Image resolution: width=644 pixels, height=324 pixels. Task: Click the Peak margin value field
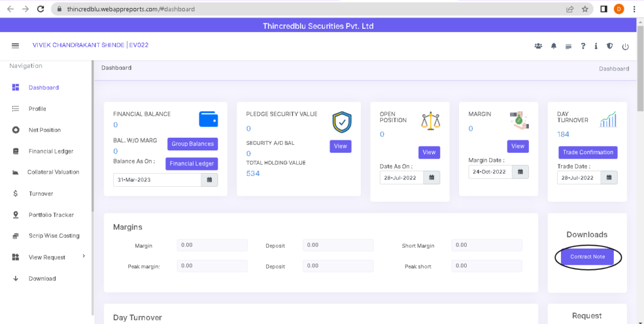[x=213, y=266]
